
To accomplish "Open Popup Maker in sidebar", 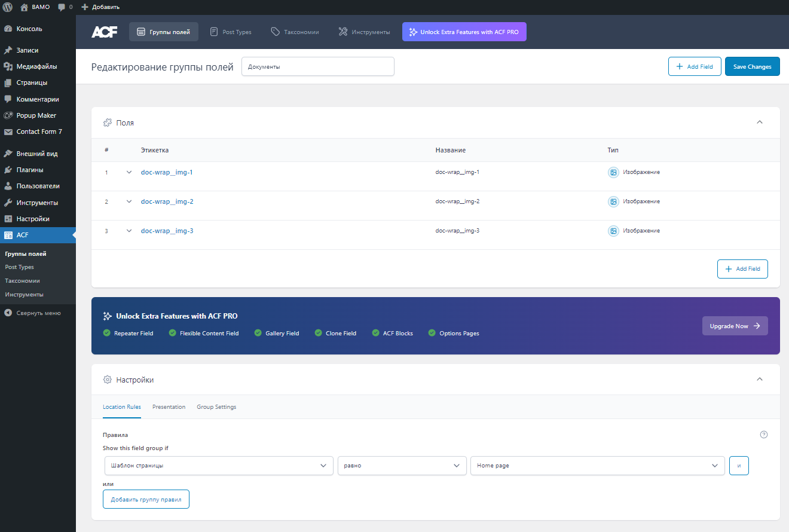I will pos(38,115).
